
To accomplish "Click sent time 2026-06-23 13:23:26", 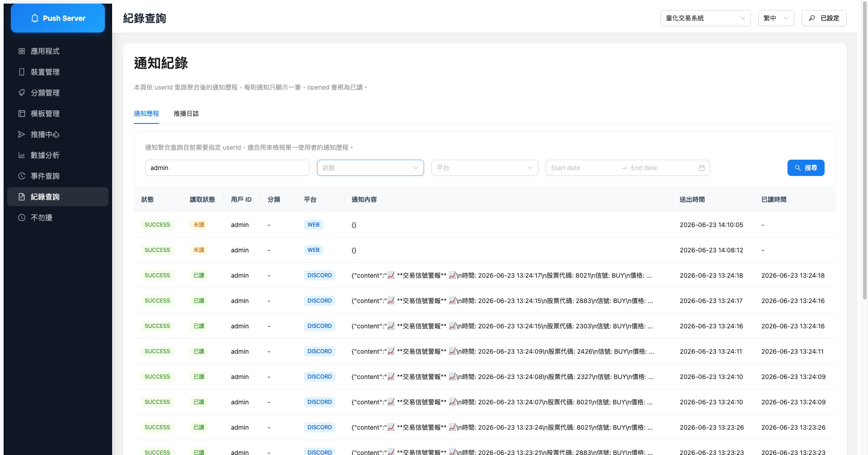I will [x=712, y=427].
